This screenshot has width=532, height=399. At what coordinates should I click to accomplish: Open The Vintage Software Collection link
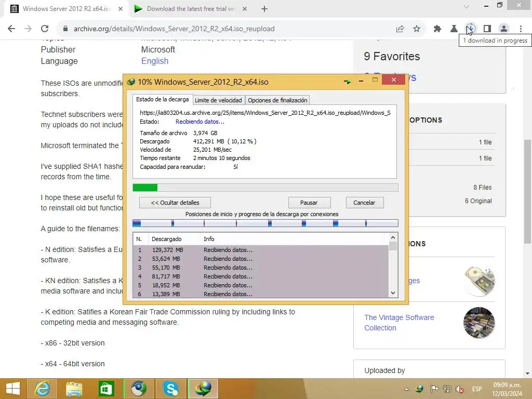click(x=399, y=323)
